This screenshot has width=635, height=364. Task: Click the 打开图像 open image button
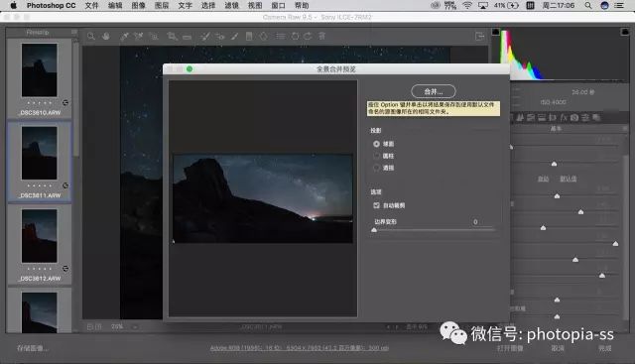(x=510, y=348)
